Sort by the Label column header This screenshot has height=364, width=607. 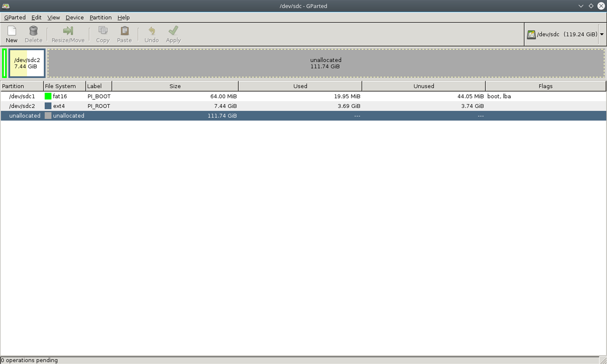(x=99, y=86)
